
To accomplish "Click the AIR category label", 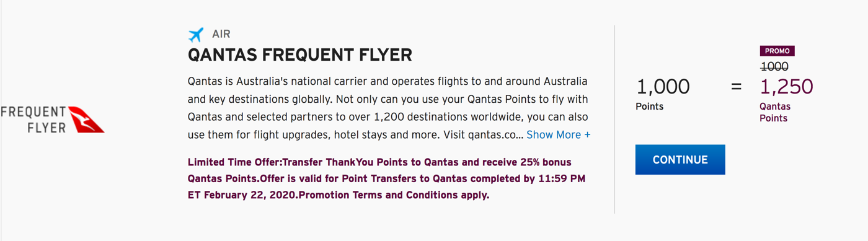I will [221, 35].
